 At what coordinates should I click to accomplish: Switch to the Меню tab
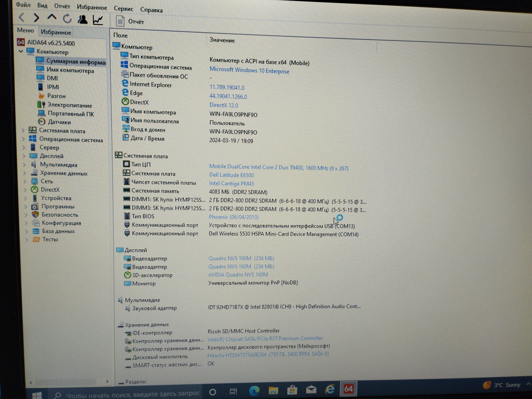[x=25, y=30]
